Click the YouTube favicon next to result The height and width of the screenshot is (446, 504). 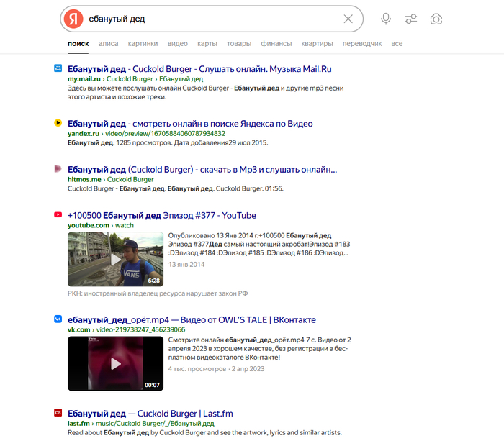58,215
